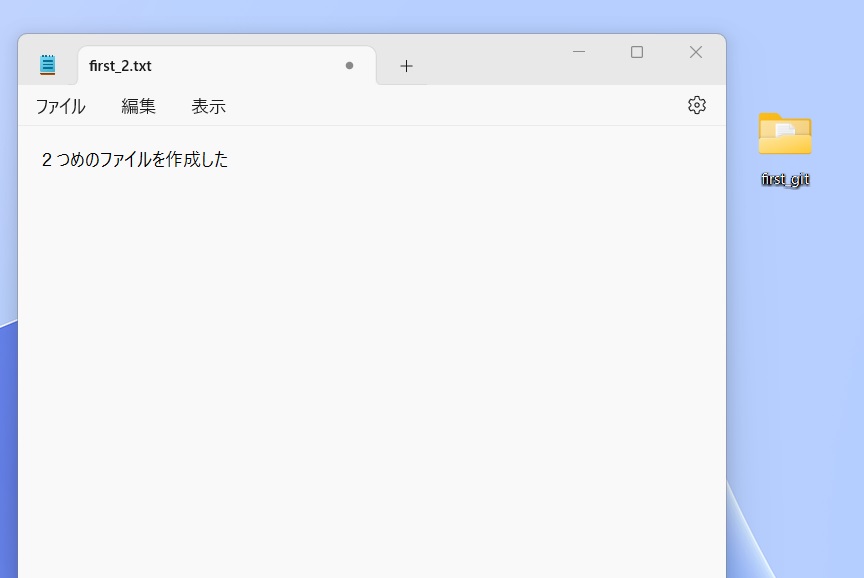
Task: Click the Notepad app icon in title bar
Action: (48, 65)
